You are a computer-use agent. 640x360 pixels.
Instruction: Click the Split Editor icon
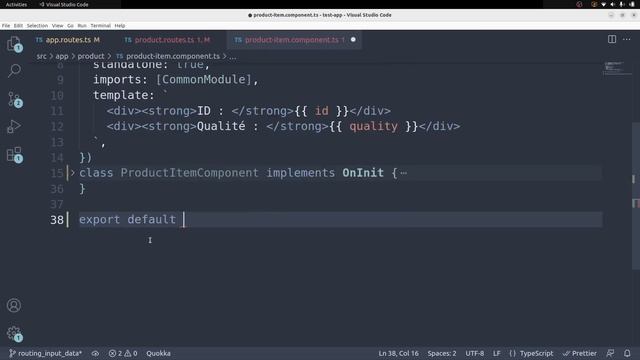pos(612,39)
